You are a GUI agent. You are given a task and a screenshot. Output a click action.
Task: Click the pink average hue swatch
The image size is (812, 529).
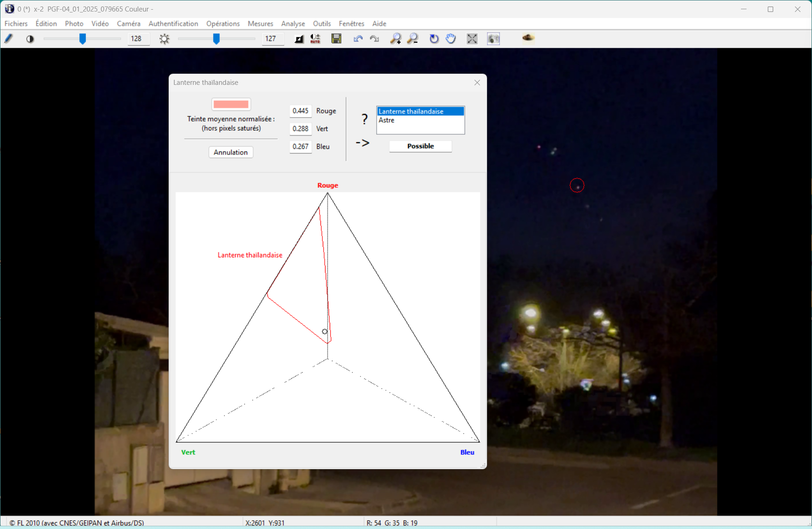click(231, 104)
